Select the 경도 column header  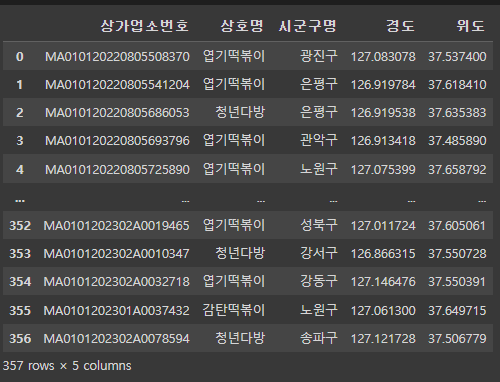400,26
